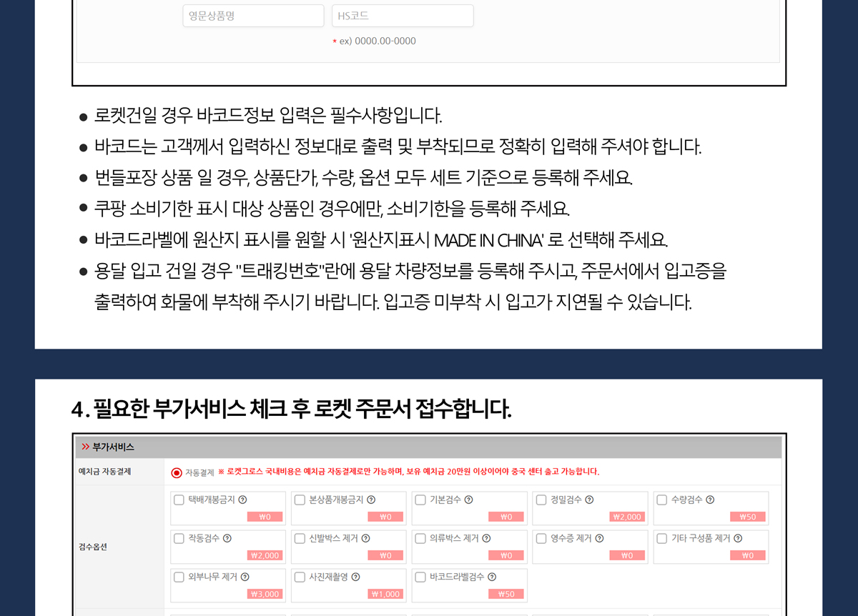Enable 영수증 제거 checkbox
This screenshot has width=858, height=616.
point(541,538)
